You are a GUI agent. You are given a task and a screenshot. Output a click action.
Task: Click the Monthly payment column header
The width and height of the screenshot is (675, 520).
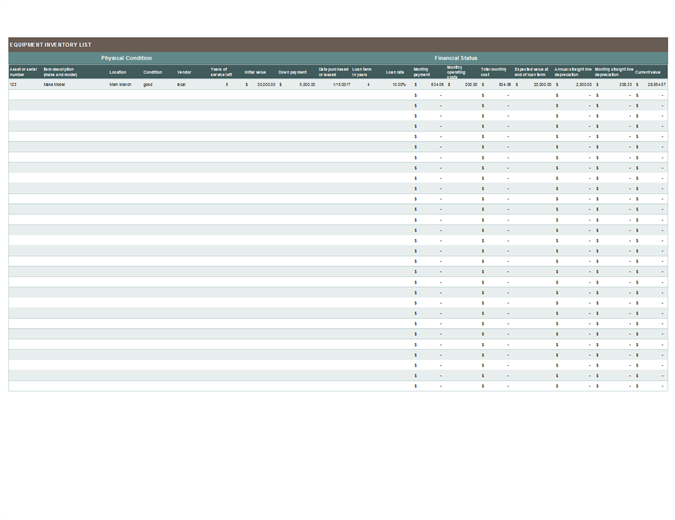pyautogui.click(x=421, y=72)
